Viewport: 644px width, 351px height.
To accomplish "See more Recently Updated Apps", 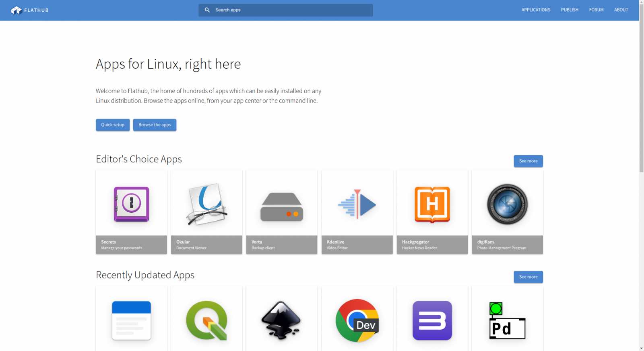I will coord(528,277).
